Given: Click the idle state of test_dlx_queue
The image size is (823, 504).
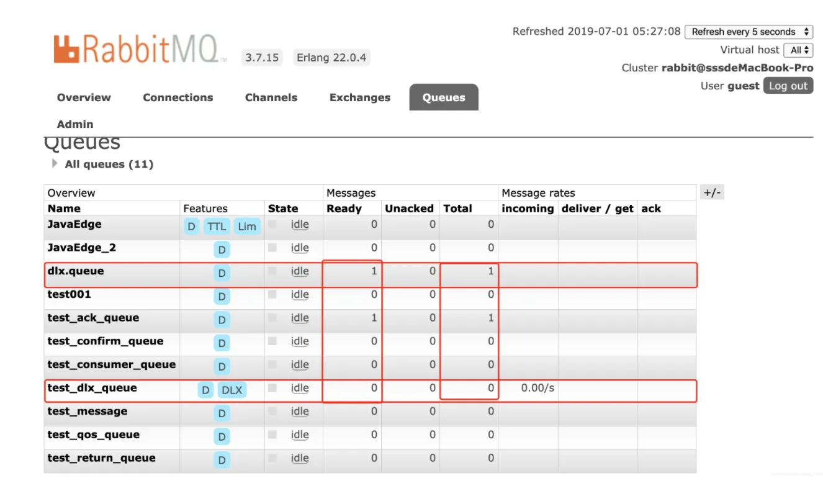Looking at the screenshot, I should [x=300, y=388].
